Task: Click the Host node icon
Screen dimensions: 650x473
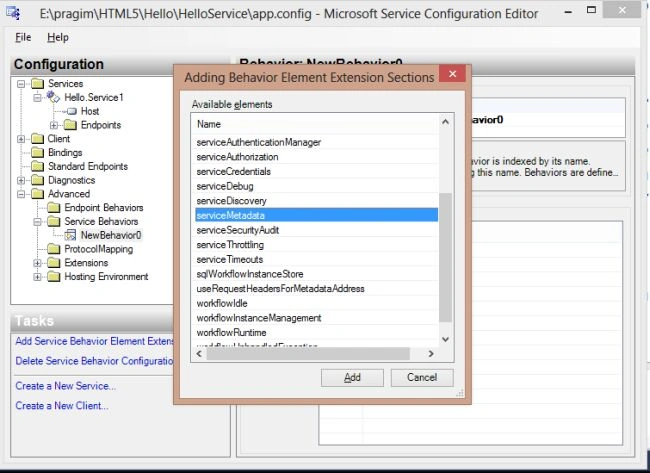Action: tap(72, 111)
